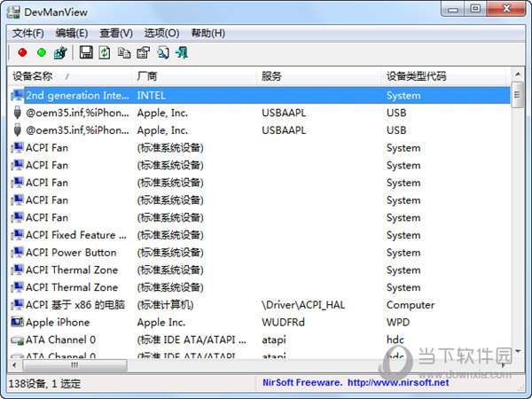The width and height of the screenshot is (532, 399).
Task: Click the red disable device icon
Action: 22,52
